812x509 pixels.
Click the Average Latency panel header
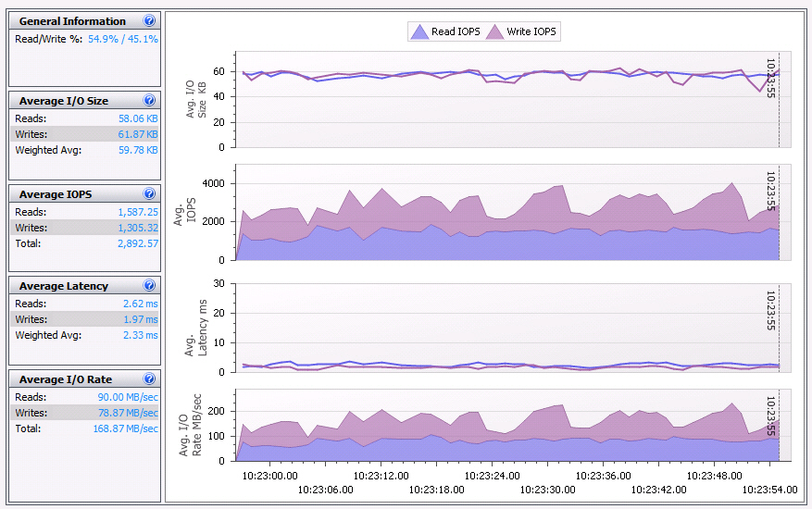84,285
